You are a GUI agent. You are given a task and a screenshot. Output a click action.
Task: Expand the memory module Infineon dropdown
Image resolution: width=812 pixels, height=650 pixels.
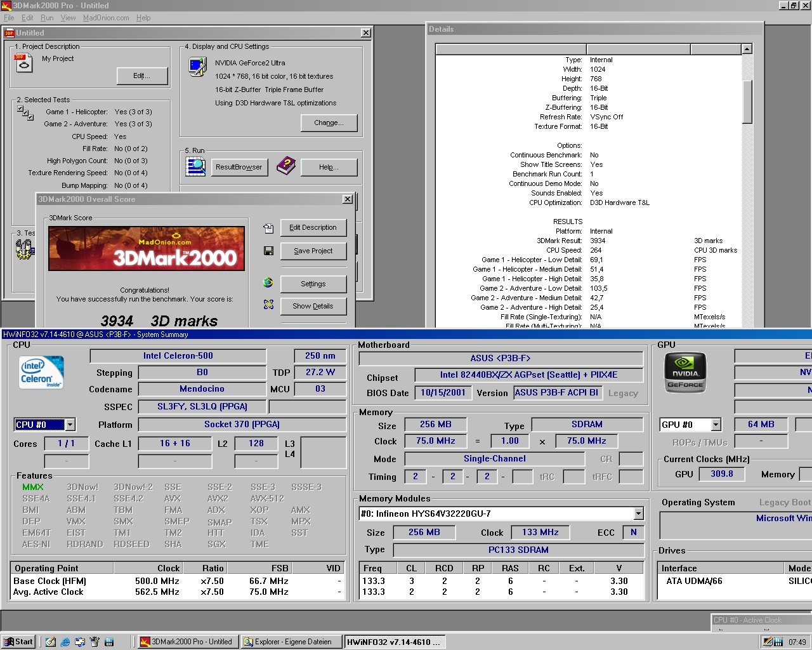(x=639, y=514)
